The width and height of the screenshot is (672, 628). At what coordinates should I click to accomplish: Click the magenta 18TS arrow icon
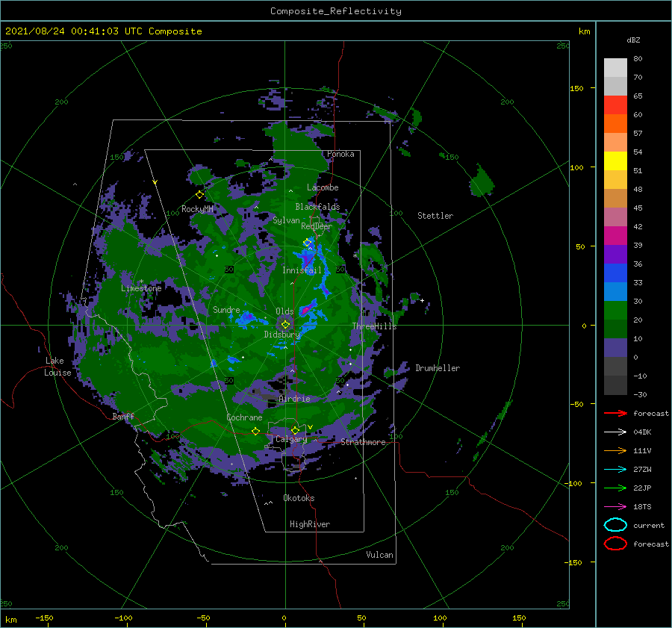tap(615, 506)
